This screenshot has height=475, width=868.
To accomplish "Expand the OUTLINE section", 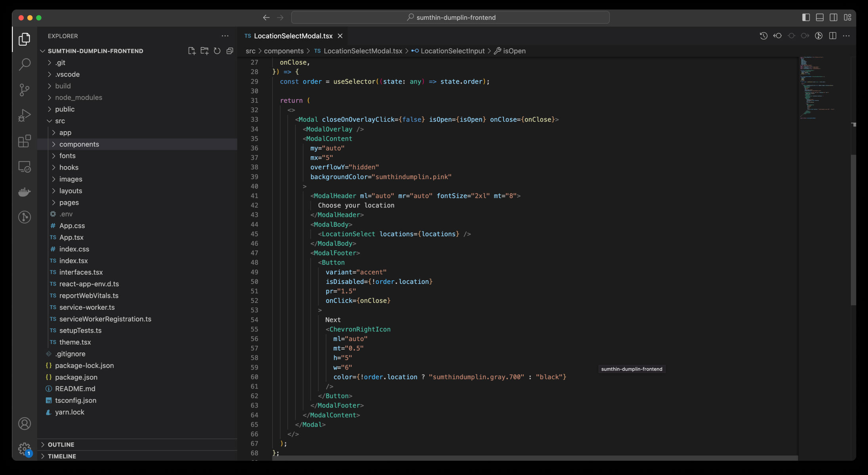I will tap(61, 444).
